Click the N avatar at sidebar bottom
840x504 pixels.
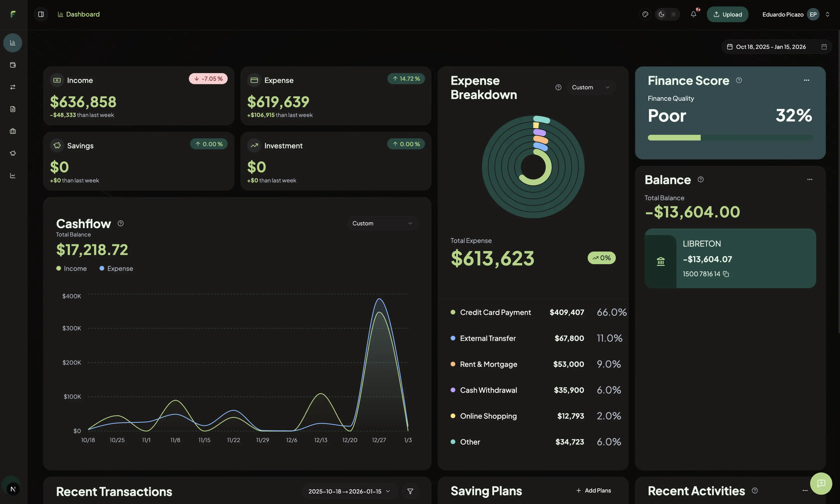coord(13,489)
